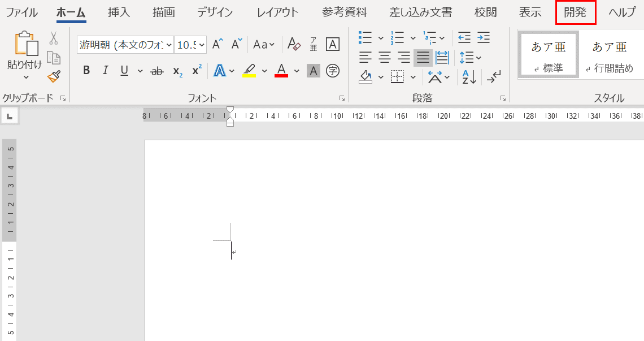The image size is (644, 341).
Task: Switch to the デザイン tab
Action: [215, 12]
